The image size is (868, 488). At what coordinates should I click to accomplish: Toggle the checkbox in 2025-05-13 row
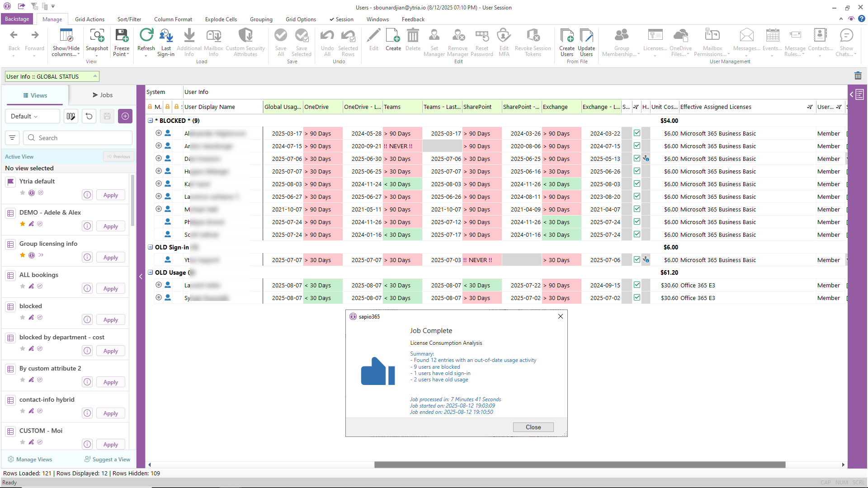pyautogui.click(x=637, y=159)
